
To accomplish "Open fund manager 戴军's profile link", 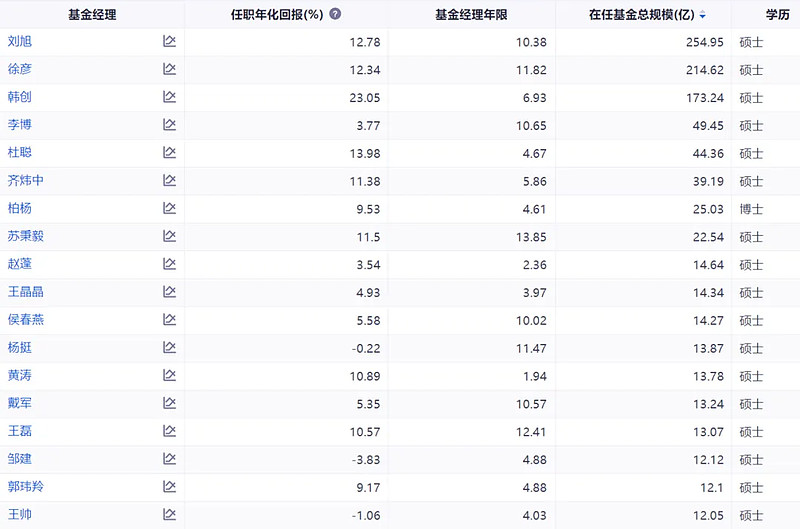I will (x=20, y=403).
